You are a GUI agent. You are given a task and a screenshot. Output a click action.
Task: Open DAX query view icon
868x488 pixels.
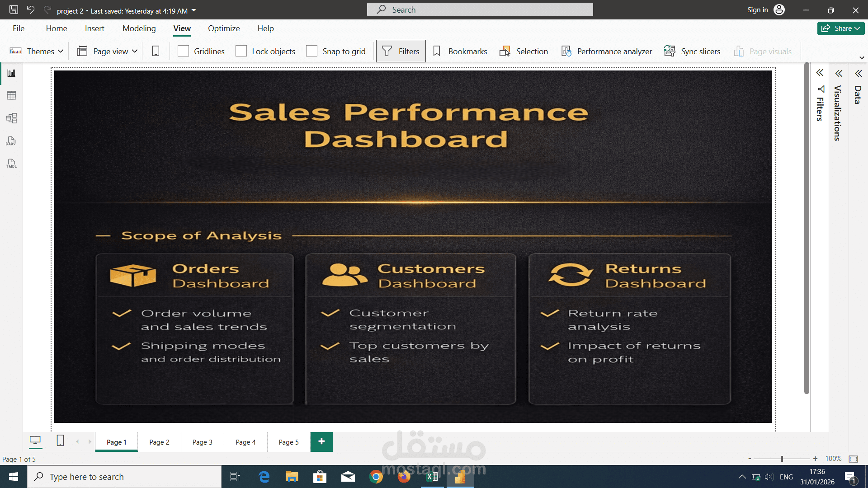coord(11,141)
